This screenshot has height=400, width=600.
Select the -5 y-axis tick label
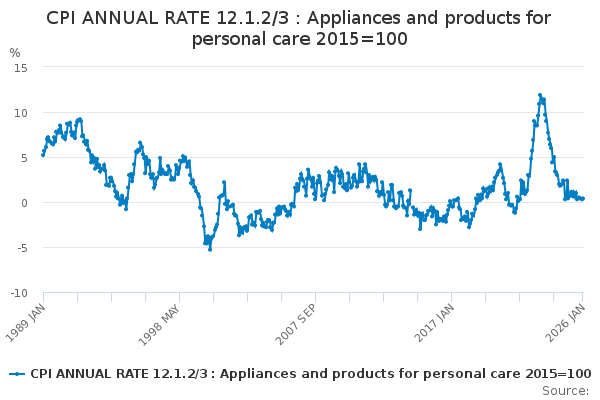(21, 248)
